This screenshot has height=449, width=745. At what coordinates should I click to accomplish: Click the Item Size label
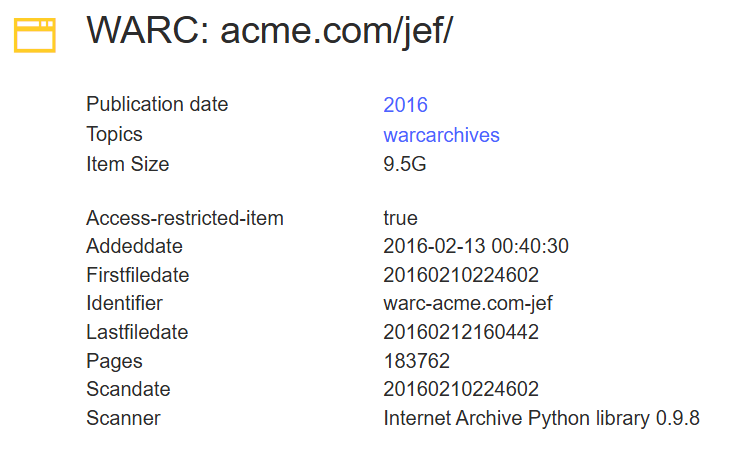(x=127, y=164)
